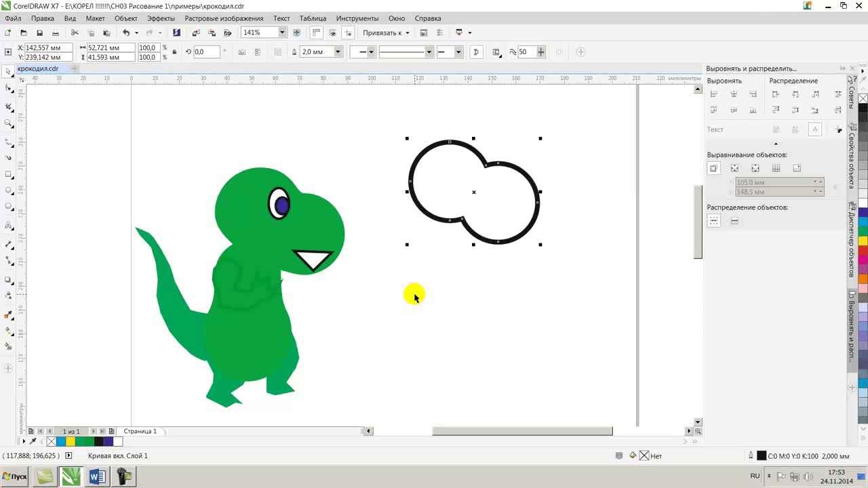Click the Пуск start button
Image resolution: width=868 pixels, height=488 pixels.
[x=15, y=476]
